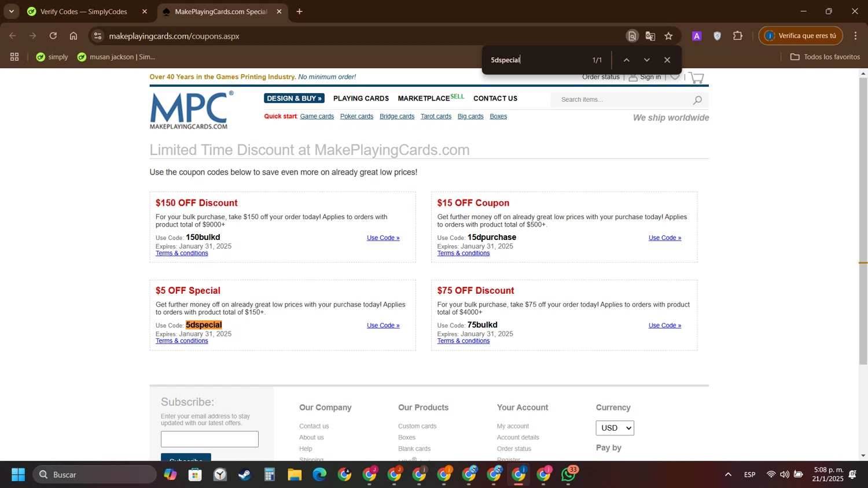
Task: Click the translate page icon
Action: (650, 36)
